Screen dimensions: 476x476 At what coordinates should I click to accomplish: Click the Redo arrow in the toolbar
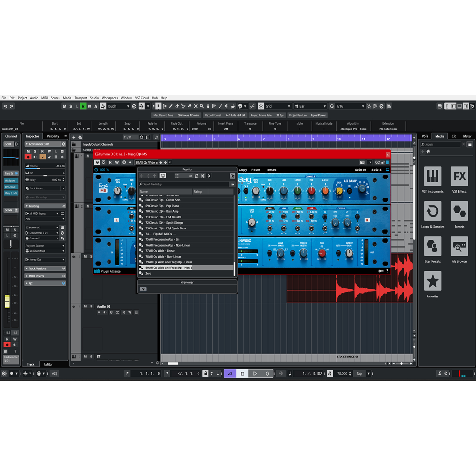click(12, 106)
